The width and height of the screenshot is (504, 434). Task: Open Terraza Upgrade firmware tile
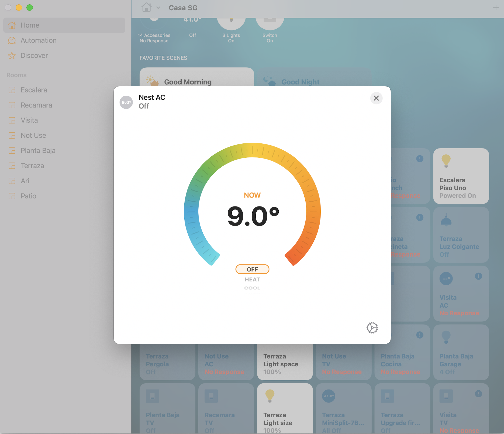[402, 408]
